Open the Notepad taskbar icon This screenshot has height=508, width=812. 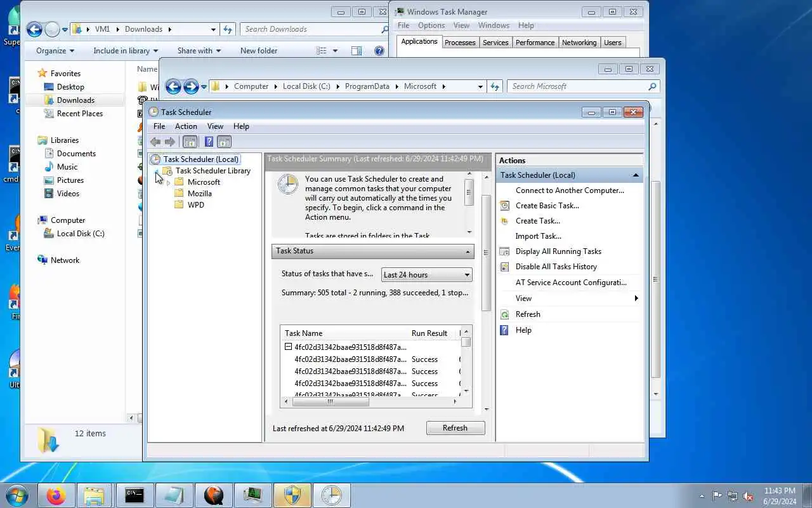coord(173,495)
